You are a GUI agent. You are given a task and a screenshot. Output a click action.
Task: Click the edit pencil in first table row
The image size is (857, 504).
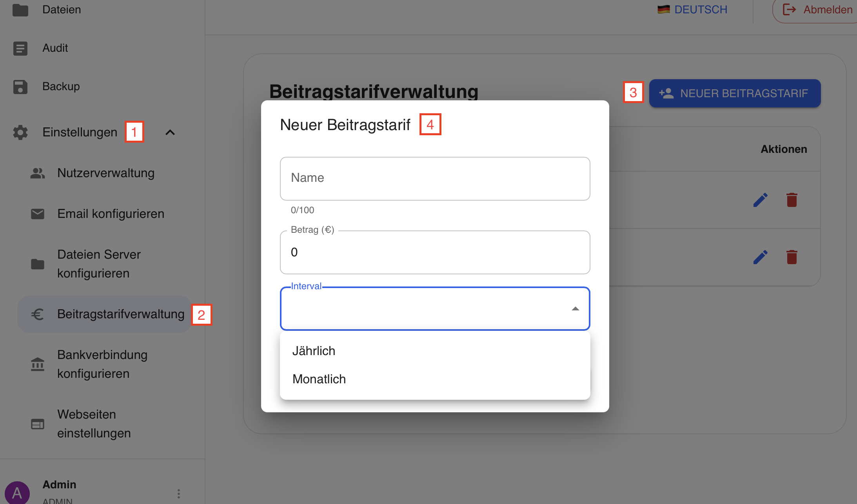tap(761, 200)
